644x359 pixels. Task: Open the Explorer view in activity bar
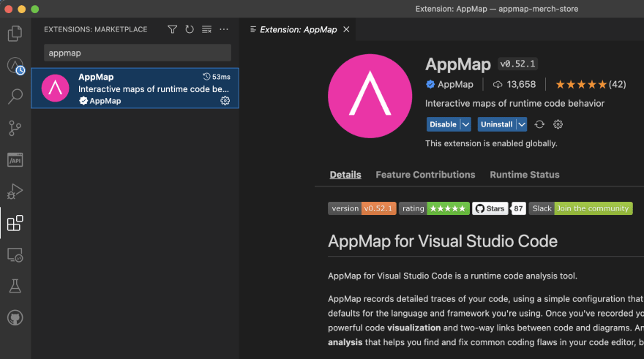[15, 34]
